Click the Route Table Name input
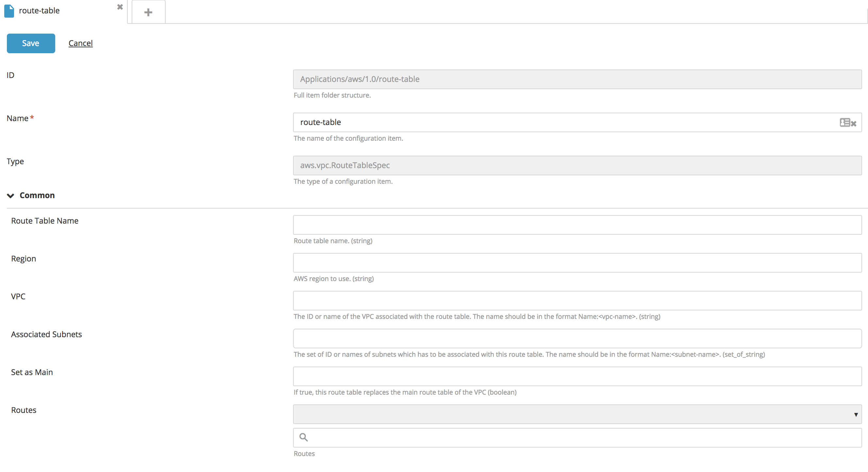Image resolution: width=868 pixels, height=472 pixels. tap(577, 225)
